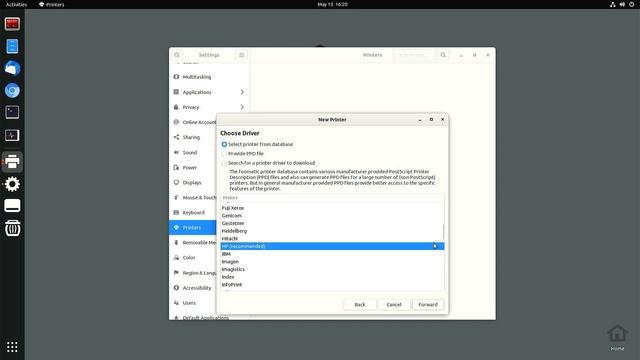The image size is (640, 360).
Task: Expand Applications chevron arrow
Action: (x=242, y=92)
